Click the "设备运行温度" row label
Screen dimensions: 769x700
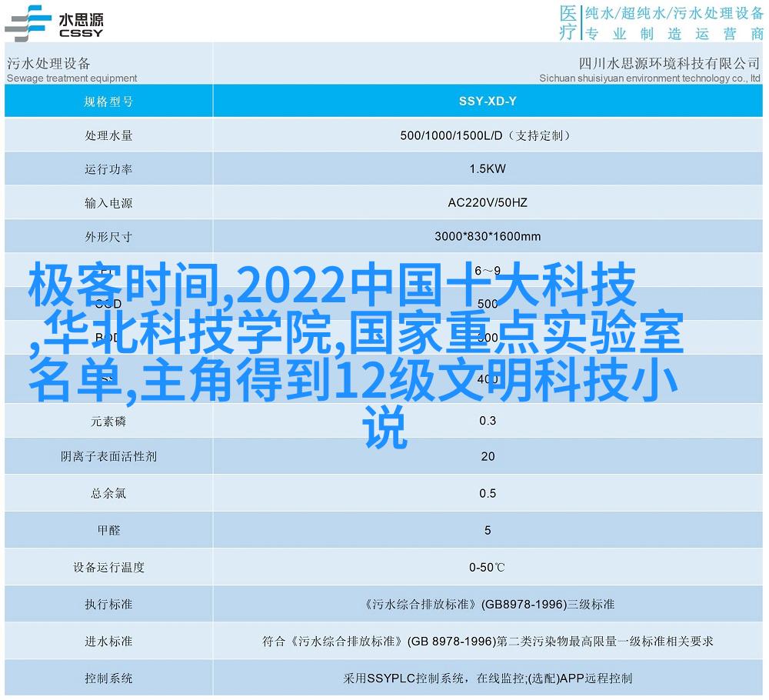108,568
